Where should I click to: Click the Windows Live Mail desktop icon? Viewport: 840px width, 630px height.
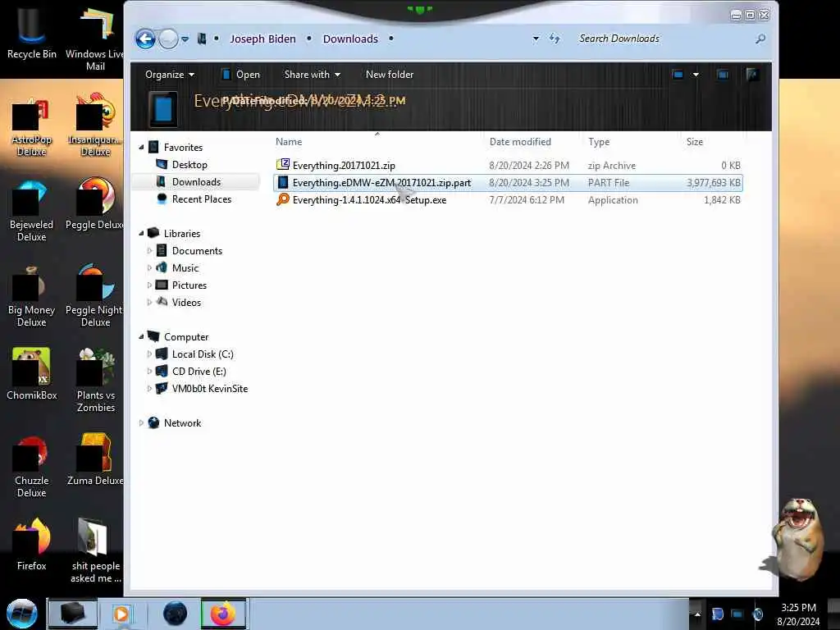pyautogui.click(x=95, y=39)
